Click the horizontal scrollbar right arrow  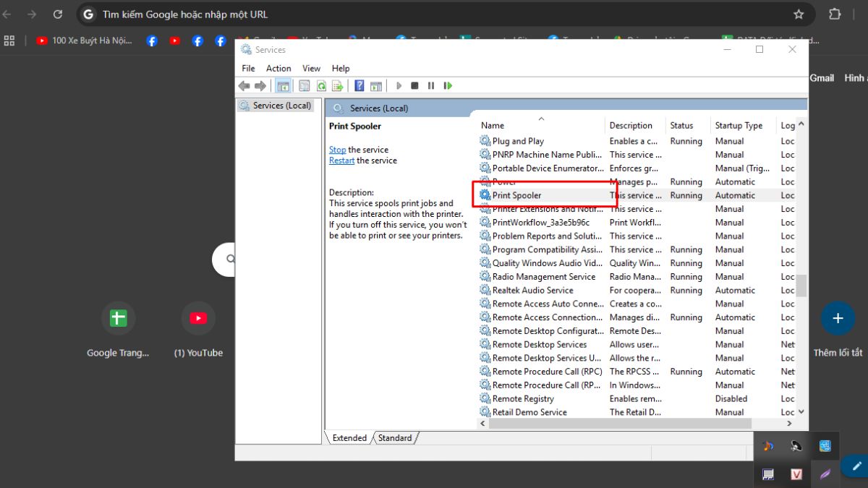[789, 424]
